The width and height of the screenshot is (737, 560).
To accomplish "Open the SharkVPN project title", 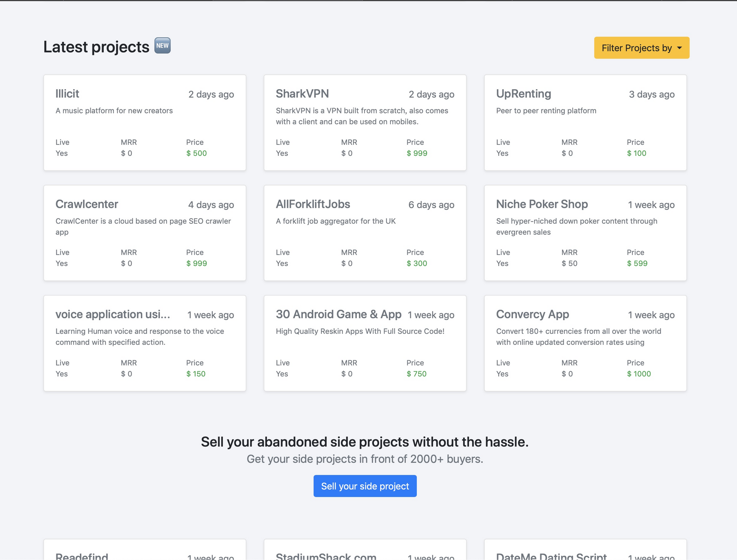I will coord(302,94).
